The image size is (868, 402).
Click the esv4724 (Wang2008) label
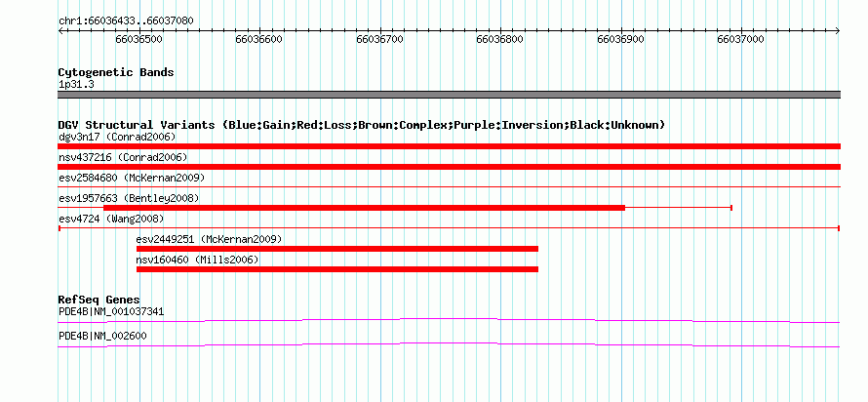coord(111,219)
